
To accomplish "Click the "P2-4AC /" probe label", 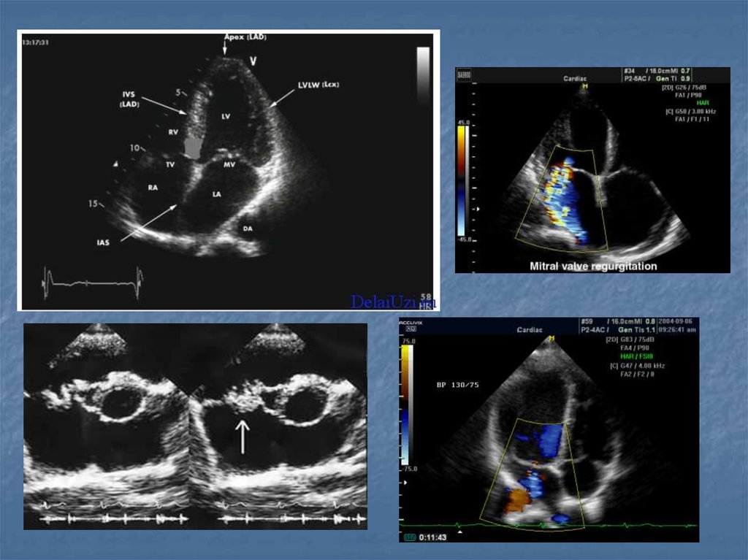I will pyautogui.click(x=595, y=329).
